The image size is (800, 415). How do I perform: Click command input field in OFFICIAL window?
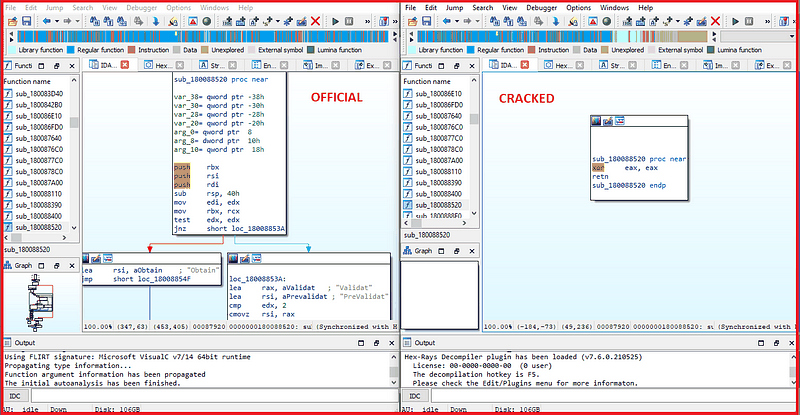click(214, 396)
